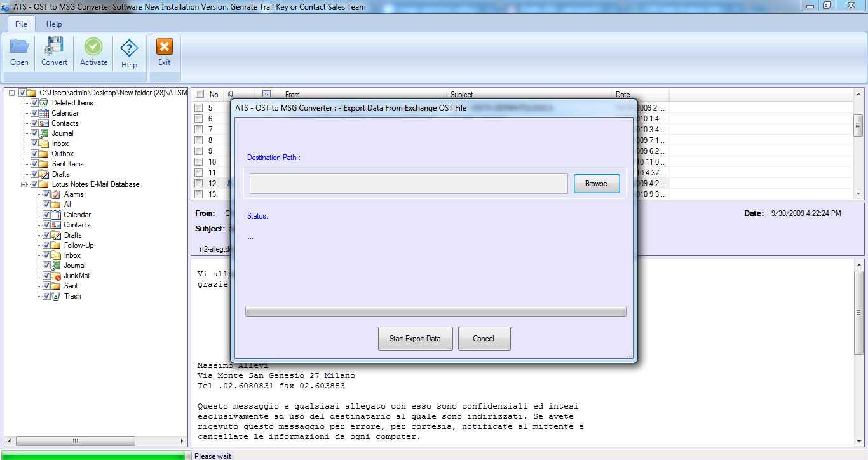Screen dimensions: 868x460
Task: Select the Follow-Up folder icon
Action: coord(56,245)
